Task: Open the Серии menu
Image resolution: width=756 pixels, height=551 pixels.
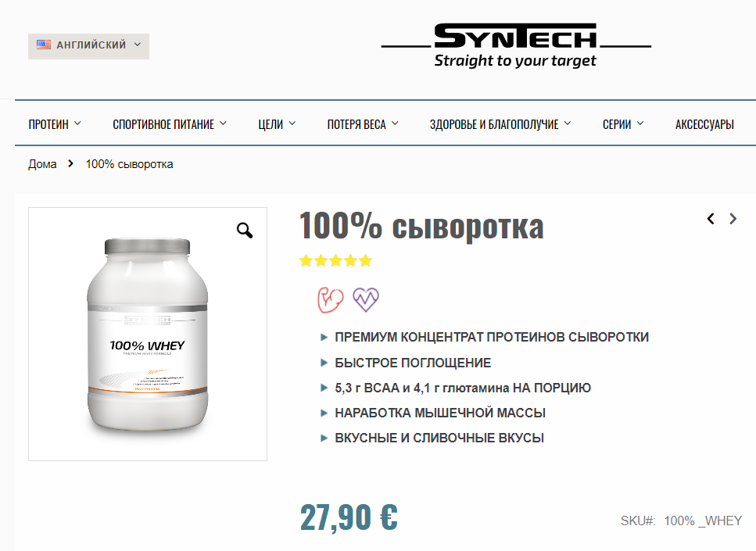Action: coord(623,124)
